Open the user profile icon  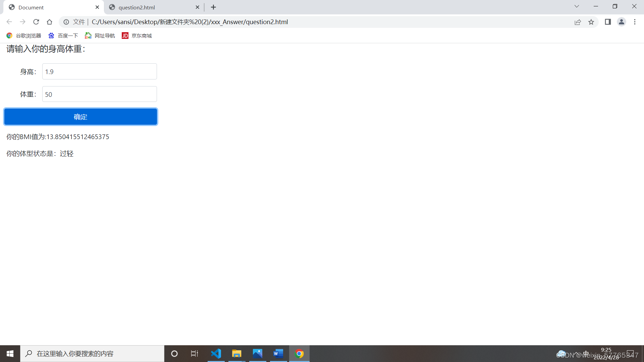[x=621, y=22]
